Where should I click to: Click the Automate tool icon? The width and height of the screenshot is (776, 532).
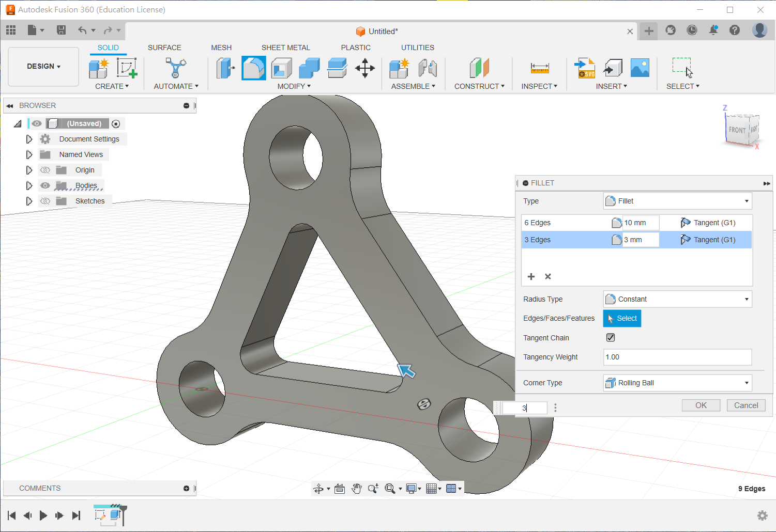[176, 68]
